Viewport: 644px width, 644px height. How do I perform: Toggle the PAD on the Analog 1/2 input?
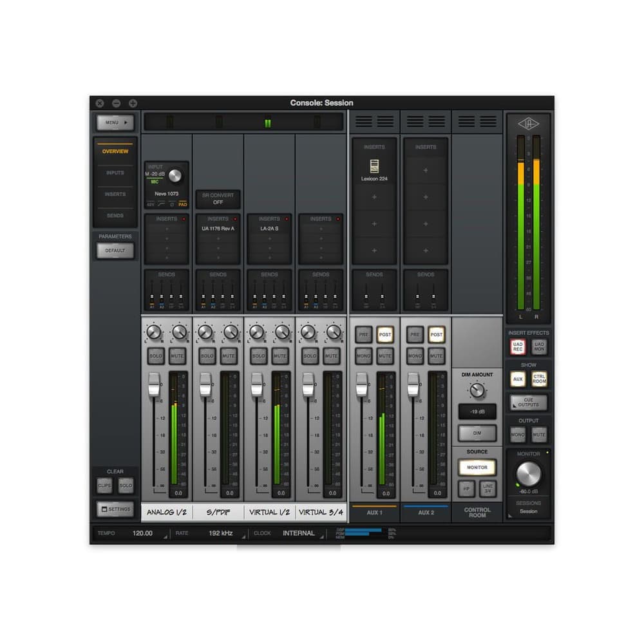point(183,204)
